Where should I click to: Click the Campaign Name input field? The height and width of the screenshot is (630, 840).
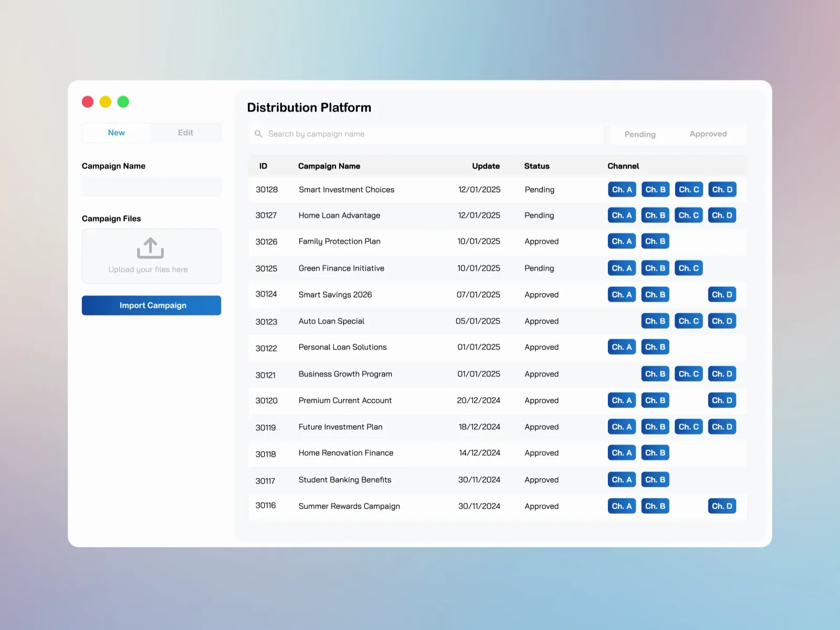151,186
